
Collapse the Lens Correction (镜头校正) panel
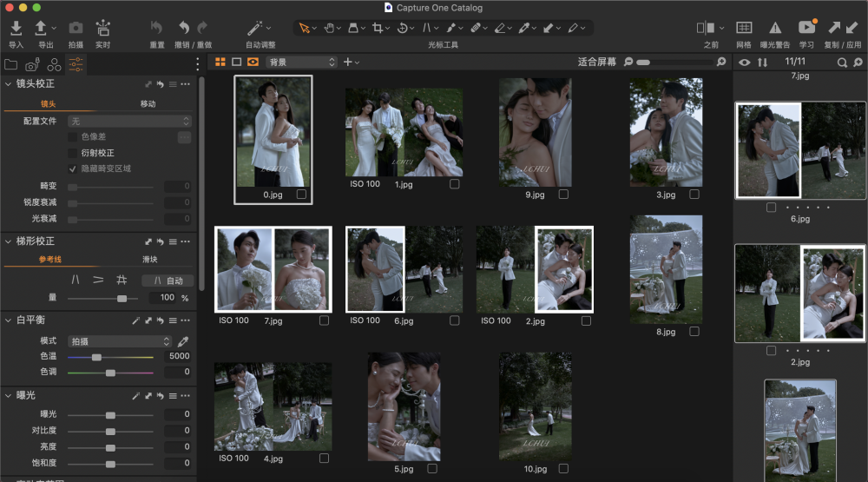pyautogui.click(x=9, y=84)
